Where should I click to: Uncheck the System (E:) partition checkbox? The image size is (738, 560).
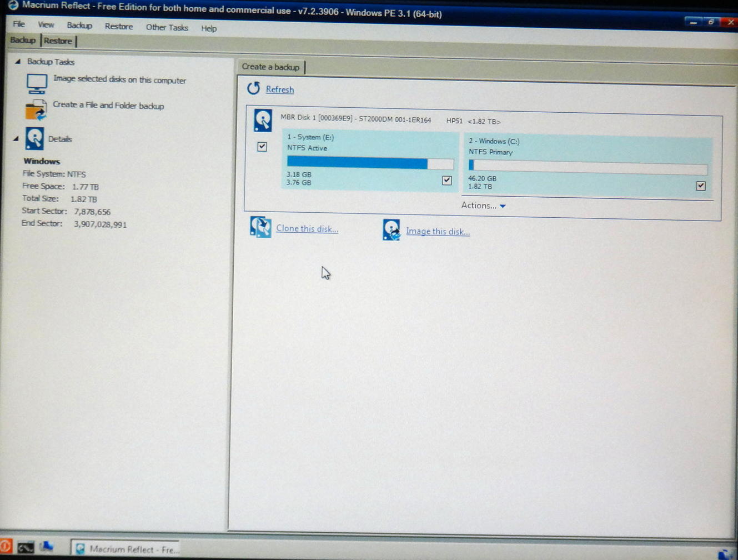[x=447, y=180]
